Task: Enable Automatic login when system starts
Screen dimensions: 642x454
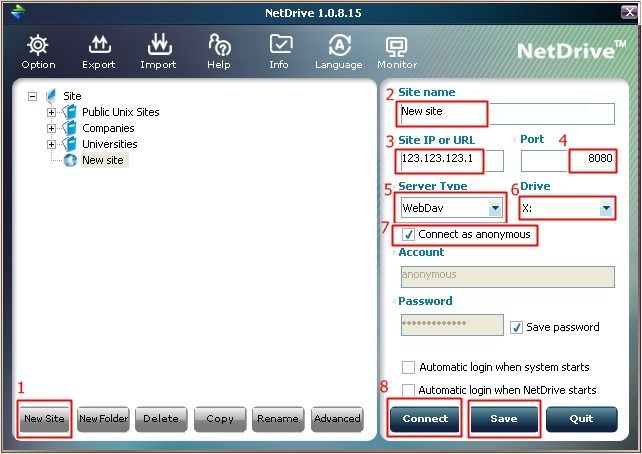Action: [408, 367]
